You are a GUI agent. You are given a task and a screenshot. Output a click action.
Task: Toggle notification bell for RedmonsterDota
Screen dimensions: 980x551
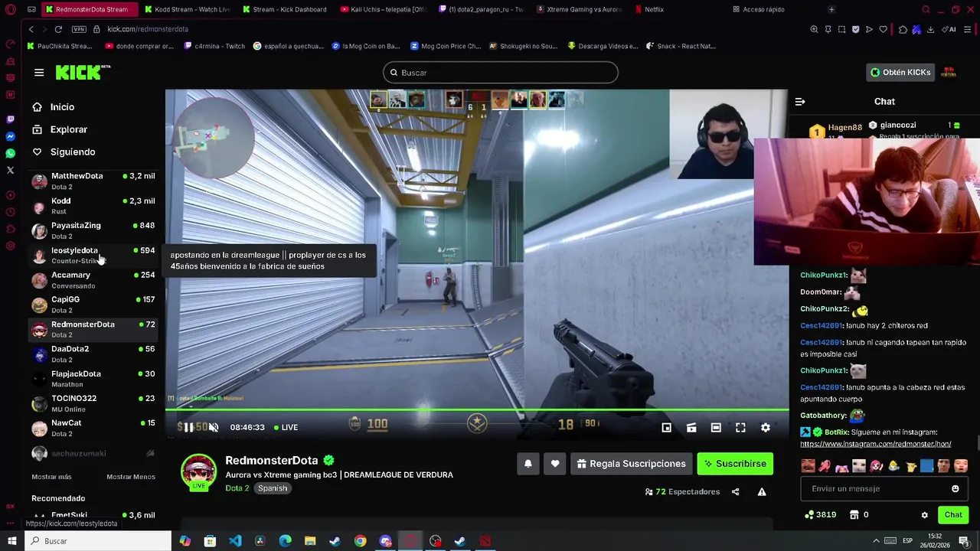click(528, 464)
